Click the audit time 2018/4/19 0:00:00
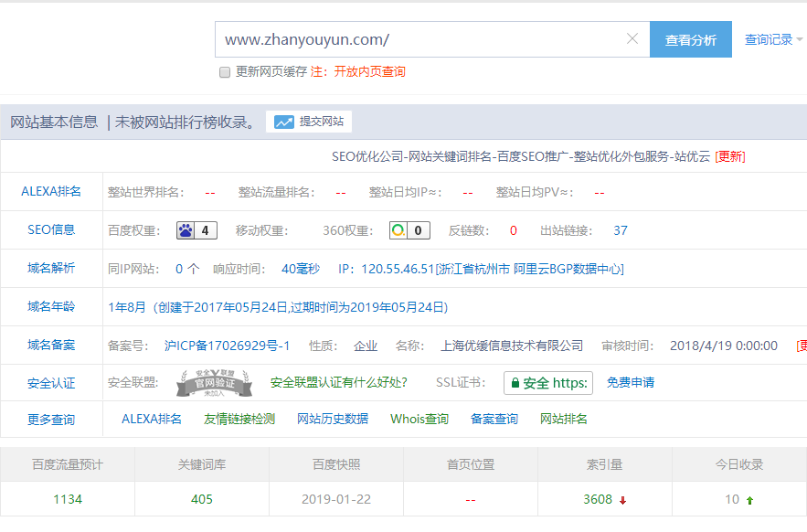 724,346
